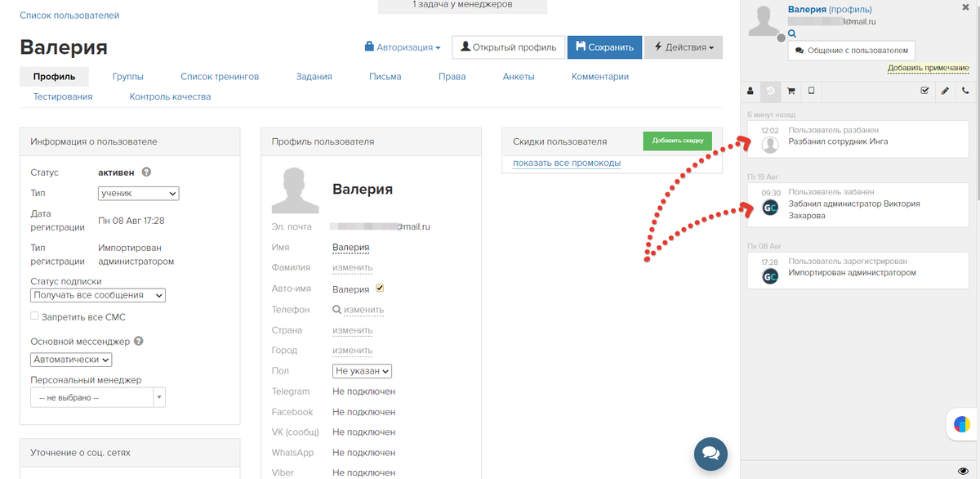
Task: Open the round chat bubble widget
Action: point(710,454)
